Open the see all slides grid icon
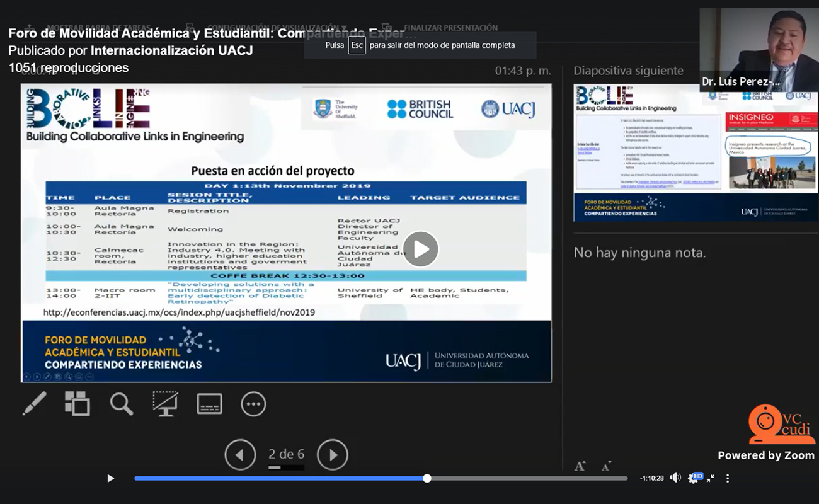The width and height of the screenshot is (819, 504). [77, 404]
